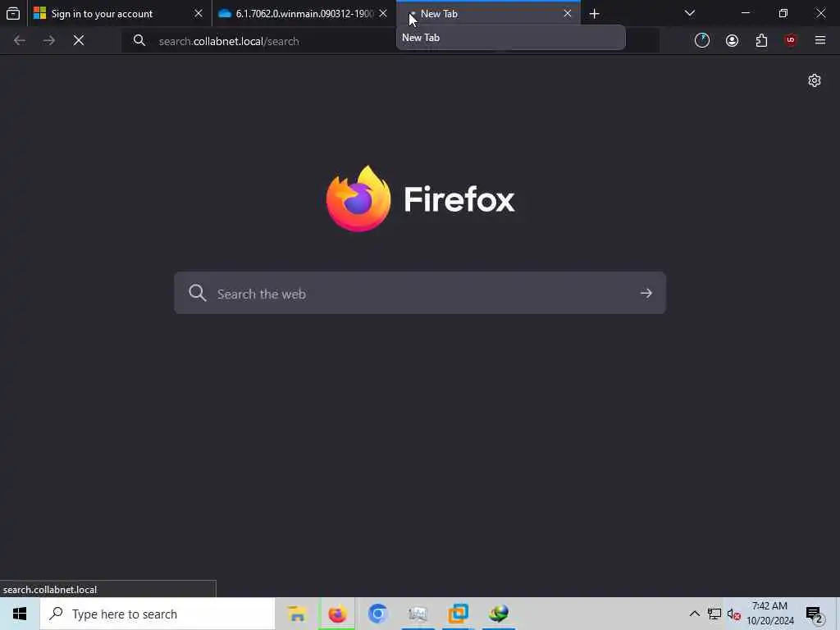Go forward one page
Image resolution: width=840 pixels, height=630 pixels.
pos(48,40)
